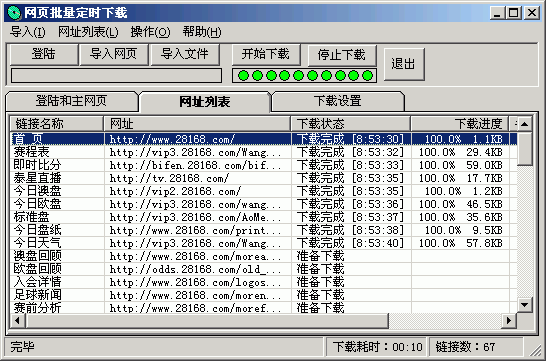Click 下载耗时：00:10 in status bar
The height and width of the screenshot is (361, 546).
[377, 347]
